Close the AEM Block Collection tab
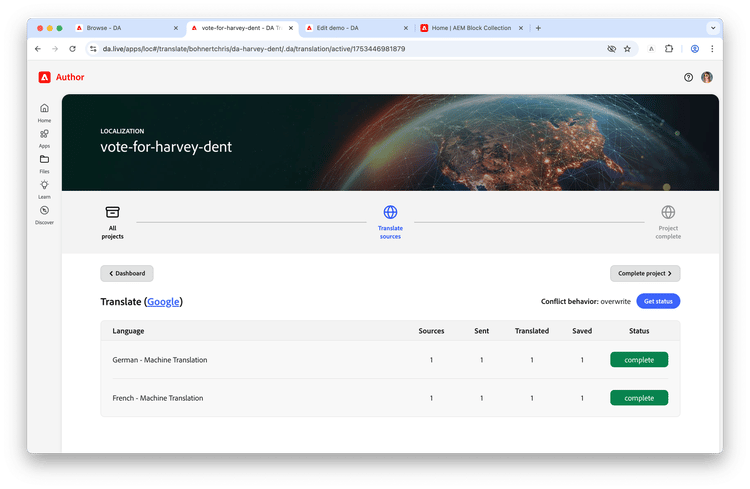 pos(521,28)
